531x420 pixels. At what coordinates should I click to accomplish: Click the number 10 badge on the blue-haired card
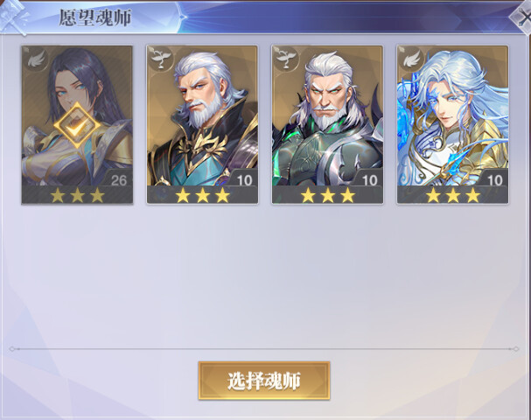tap(494, 179)
